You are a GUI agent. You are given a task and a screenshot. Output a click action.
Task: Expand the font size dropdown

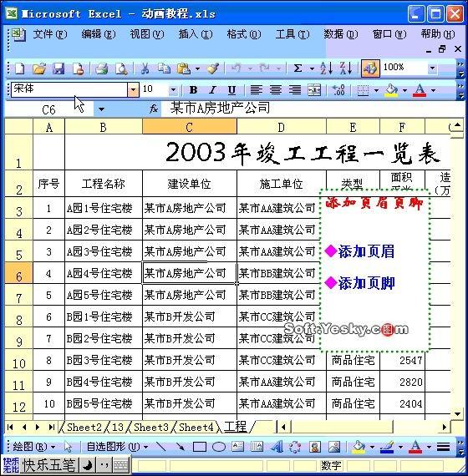click(174, 90)
